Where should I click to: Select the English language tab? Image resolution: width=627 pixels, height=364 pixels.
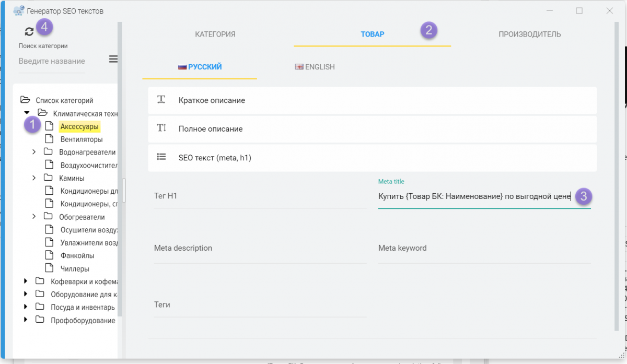(x=315, y=67)
